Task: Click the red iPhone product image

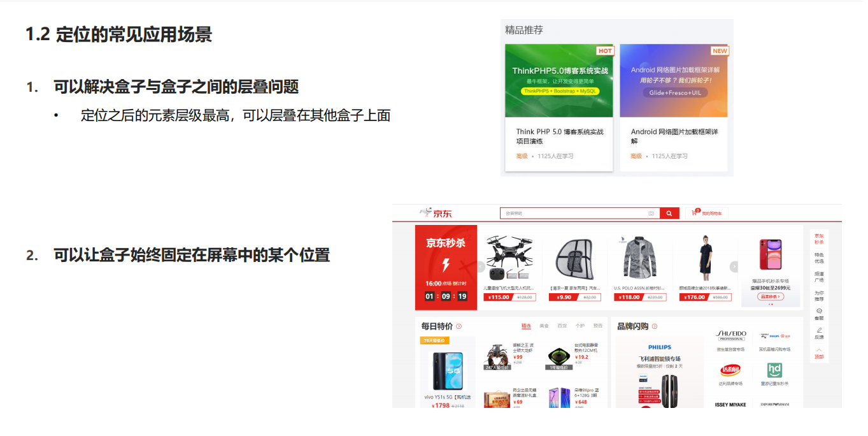Action: click(771, 256)
